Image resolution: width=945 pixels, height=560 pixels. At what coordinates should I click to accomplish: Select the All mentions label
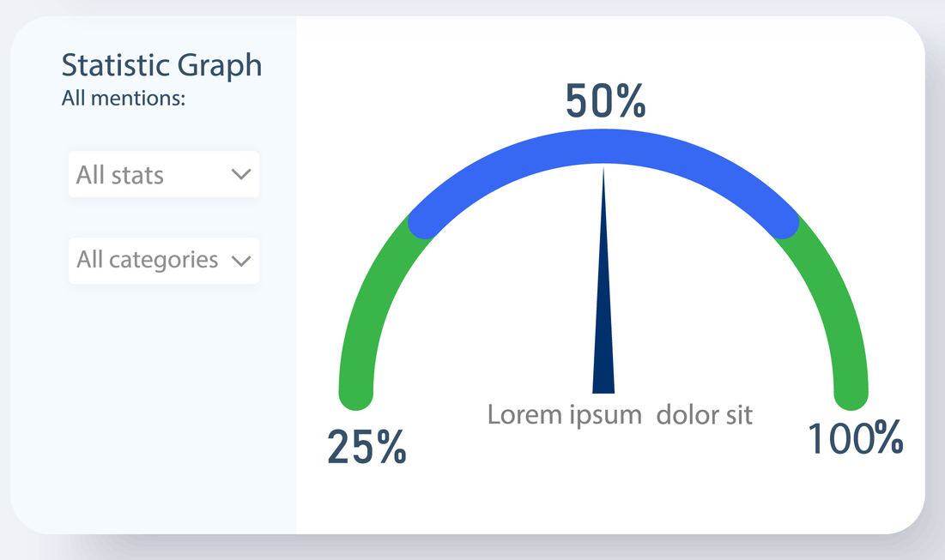click(124, 98)
